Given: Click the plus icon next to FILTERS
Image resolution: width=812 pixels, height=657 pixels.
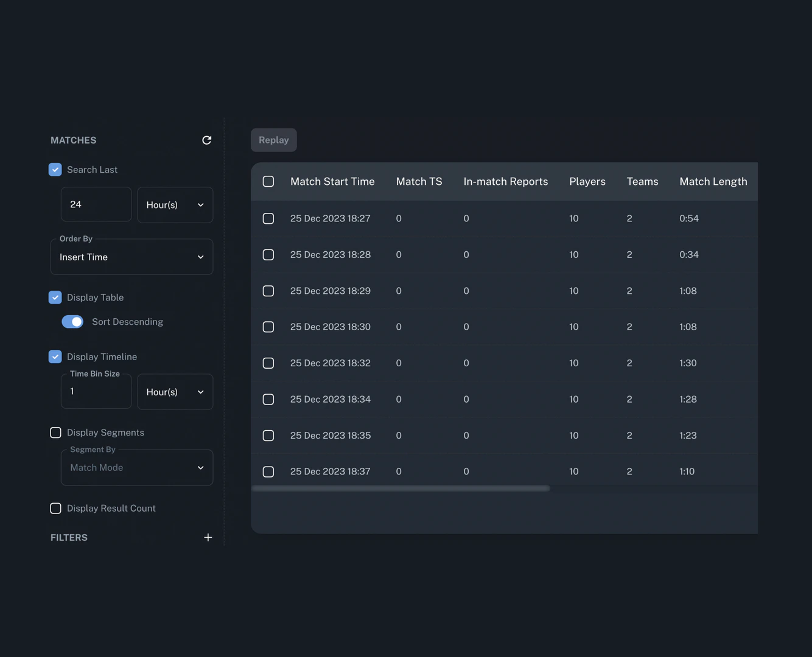Looking at the screenshot, I should tap(208, 538).
